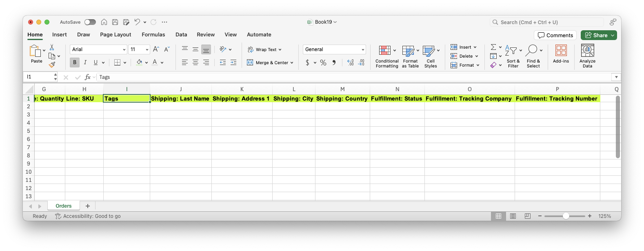The width and height of the screenshot is (644, 251).
Task: Apply percent style formatting
Action: [x=323, y=63]
